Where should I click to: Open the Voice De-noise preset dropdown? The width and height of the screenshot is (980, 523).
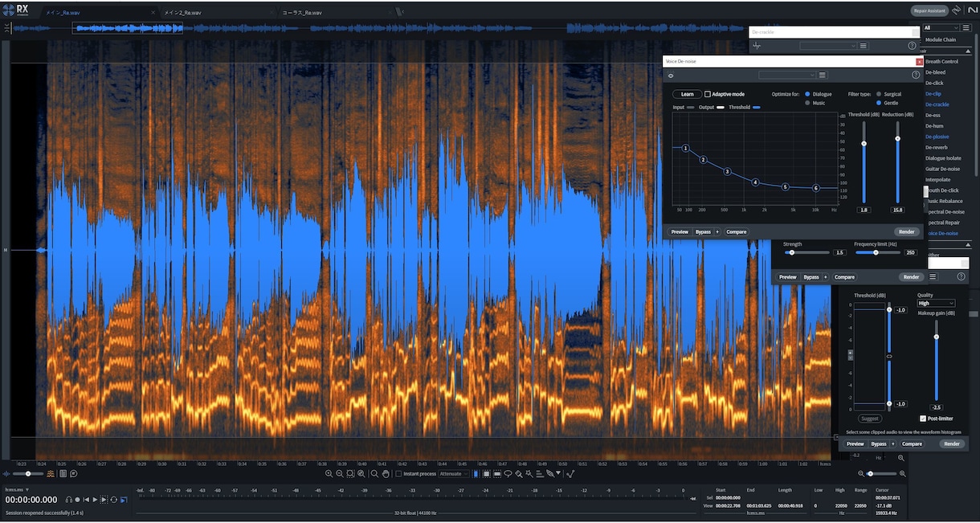[x=787, y=75]
